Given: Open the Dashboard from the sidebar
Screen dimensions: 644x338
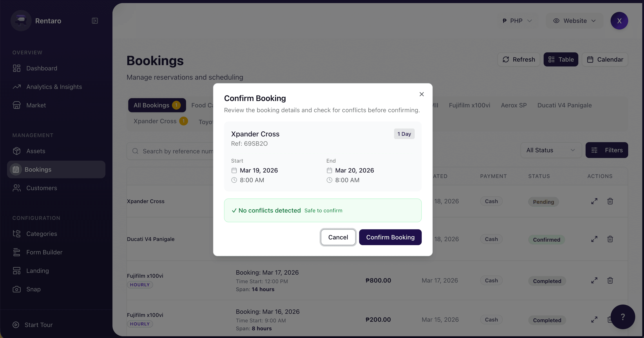Looking at the screenshot, I should pos(42,68).
